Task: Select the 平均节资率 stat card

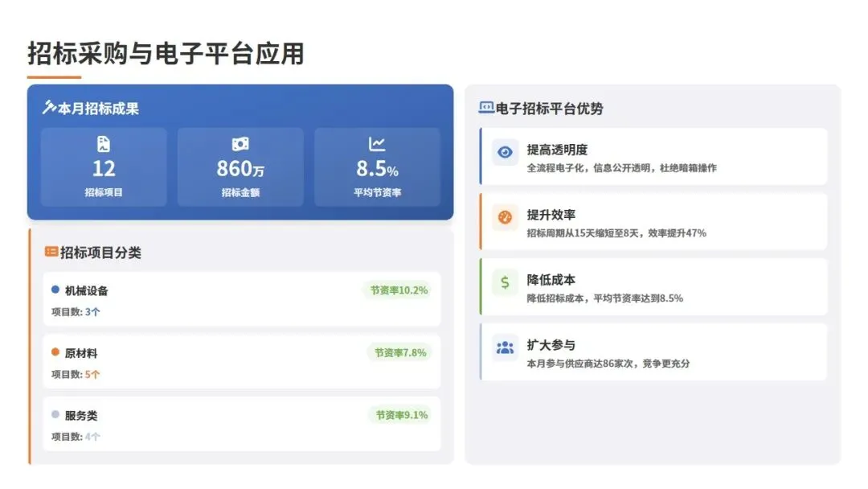Action: click(377, 167)
